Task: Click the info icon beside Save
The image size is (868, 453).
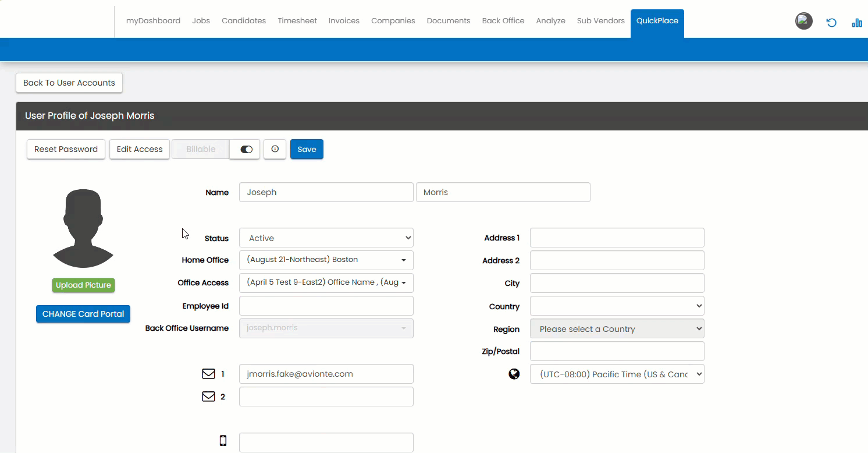Action: point(275,149)
